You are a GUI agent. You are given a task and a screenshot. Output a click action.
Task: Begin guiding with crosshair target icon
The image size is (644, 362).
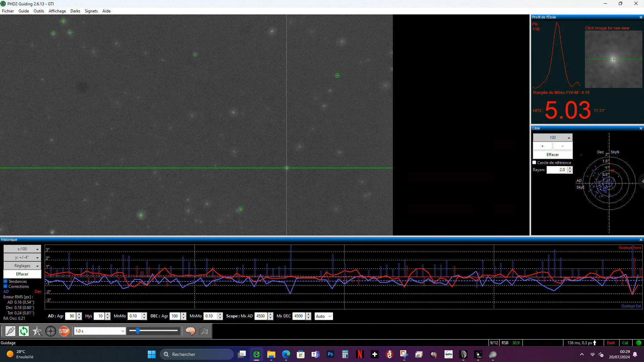tap(51, 331)
